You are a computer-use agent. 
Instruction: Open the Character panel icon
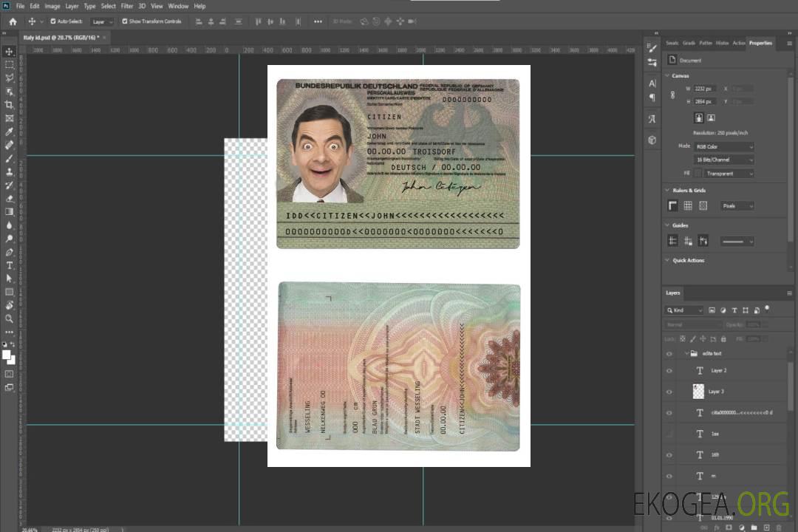click(652, 83)
